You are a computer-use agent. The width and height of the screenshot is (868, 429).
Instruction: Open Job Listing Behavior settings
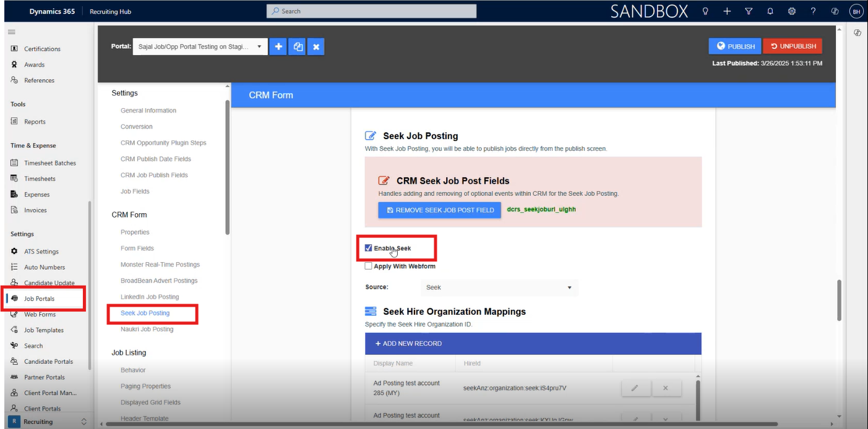point(133,370)
